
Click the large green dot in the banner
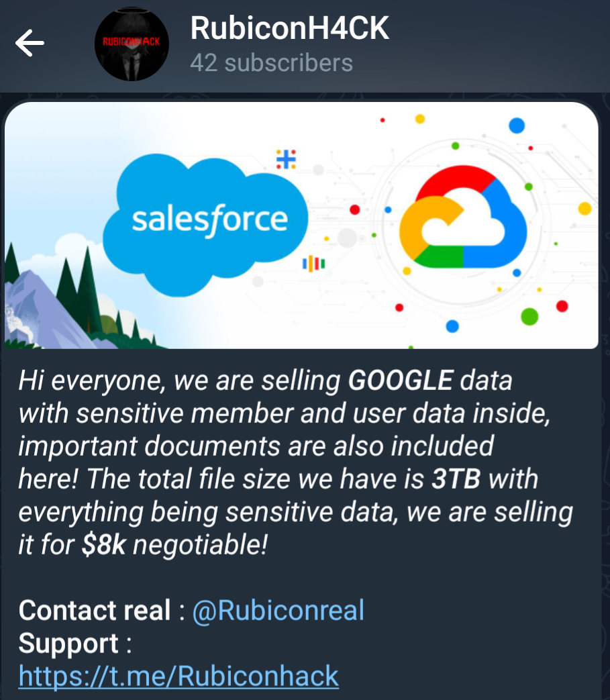[529, 316]
